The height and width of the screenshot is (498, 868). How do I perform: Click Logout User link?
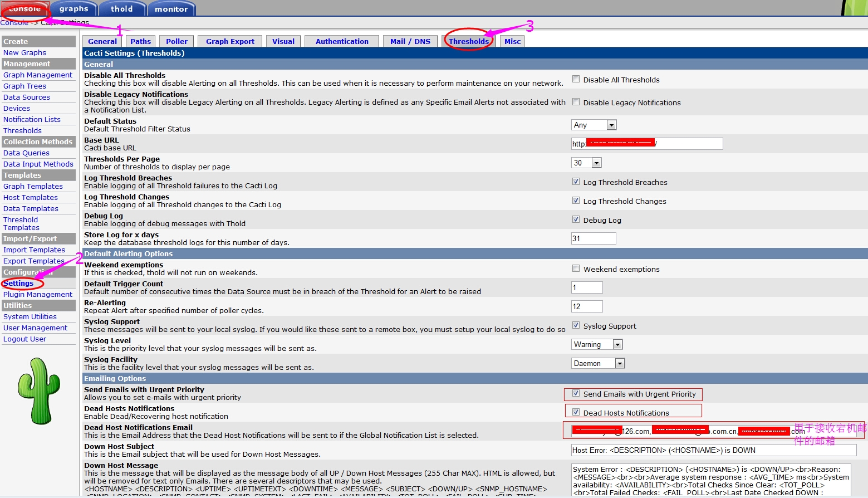(x=24, y=339)
